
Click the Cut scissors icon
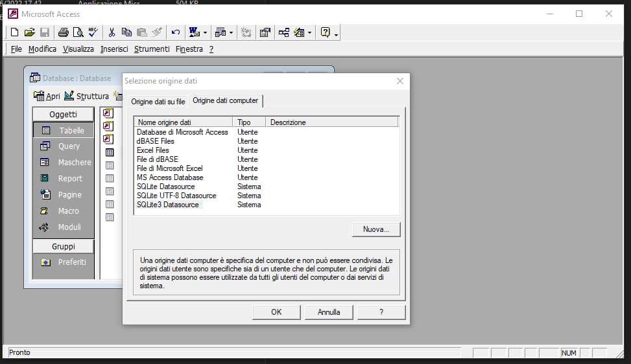(x=112, y=32)
